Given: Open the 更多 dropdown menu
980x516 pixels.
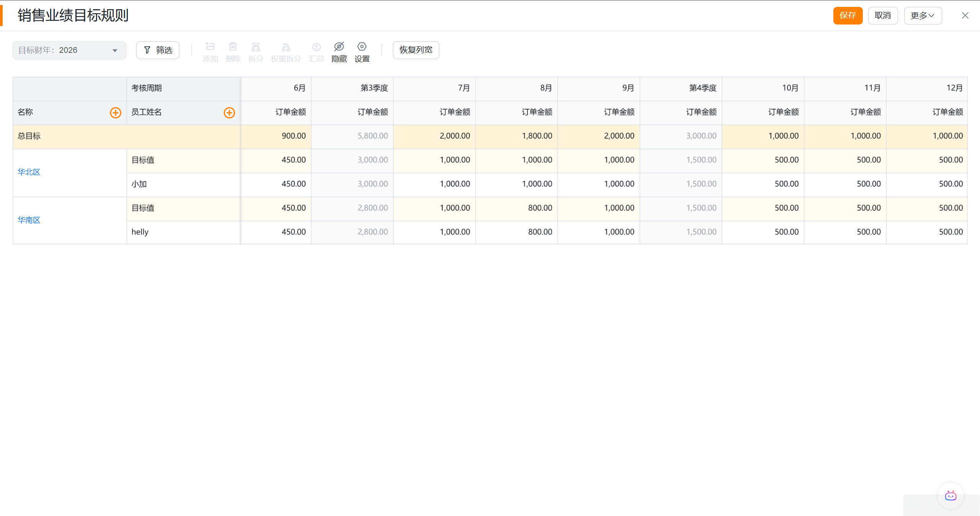Looking at the screenshot, I should click(x=922, y=16).
